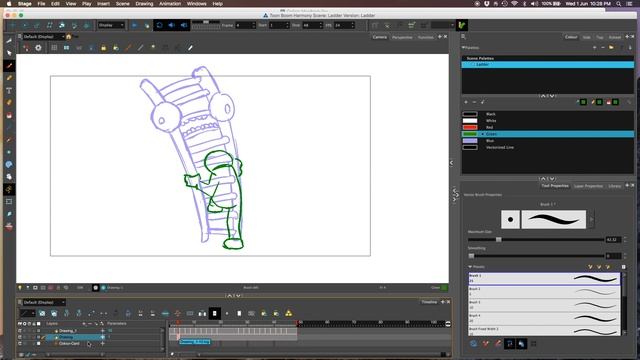Click the Smoothing slider handle

coord(471,256)
